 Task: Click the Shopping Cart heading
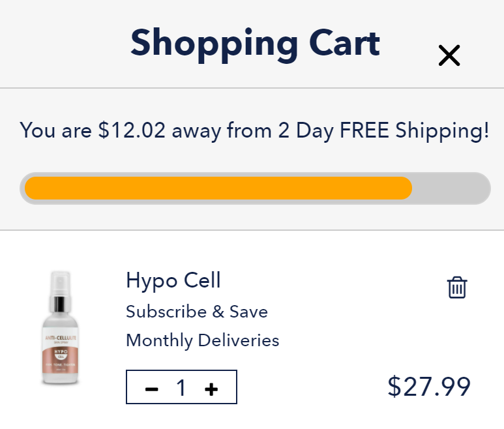[x=254, y=43]
